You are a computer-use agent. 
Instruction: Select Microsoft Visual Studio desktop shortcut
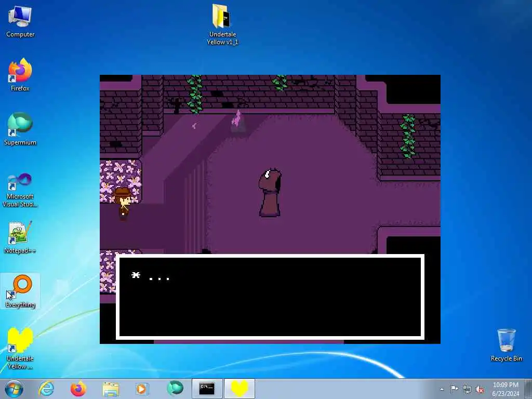[x=20, y=190]
